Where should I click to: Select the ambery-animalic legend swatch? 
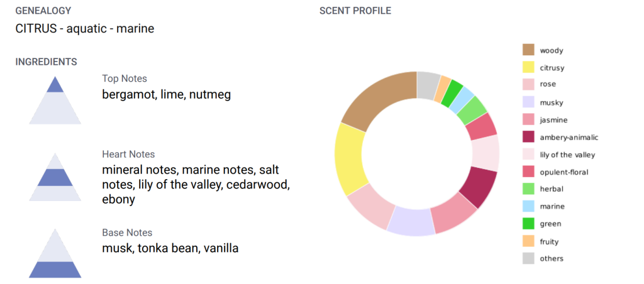point(528,137)
